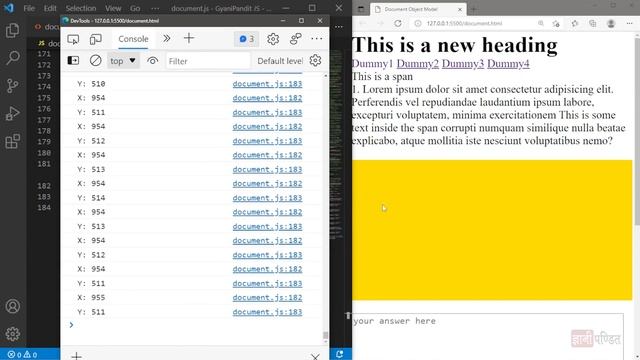Open document.js:183 link beside Y: 510
640x360 pixels.
tap(267, 84)
